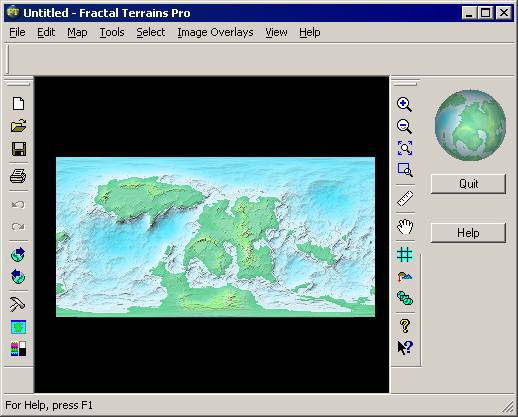Open the Image Overlays menu
The image size is (518, 417).
(x=215, y=32)
